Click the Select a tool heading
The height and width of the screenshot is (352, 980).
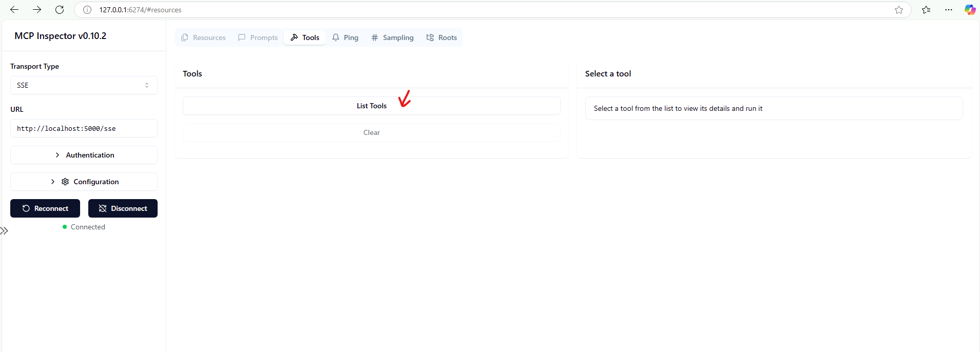click(608, 73)
